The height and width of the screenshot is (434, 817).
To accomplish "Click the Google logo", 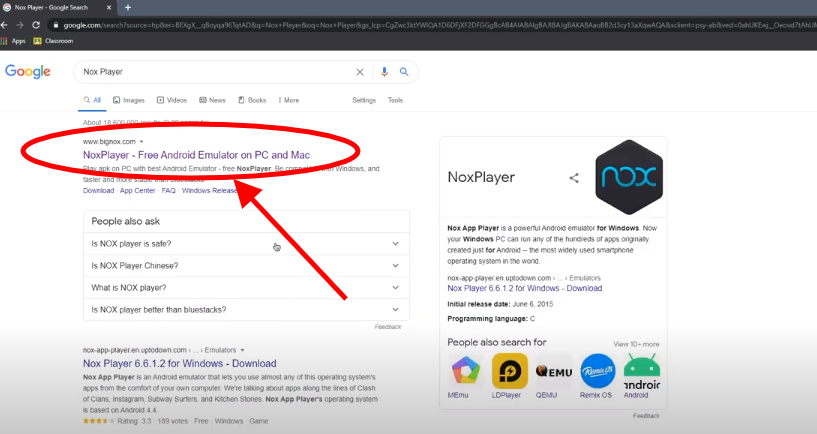I will click(x=28, y=71).
